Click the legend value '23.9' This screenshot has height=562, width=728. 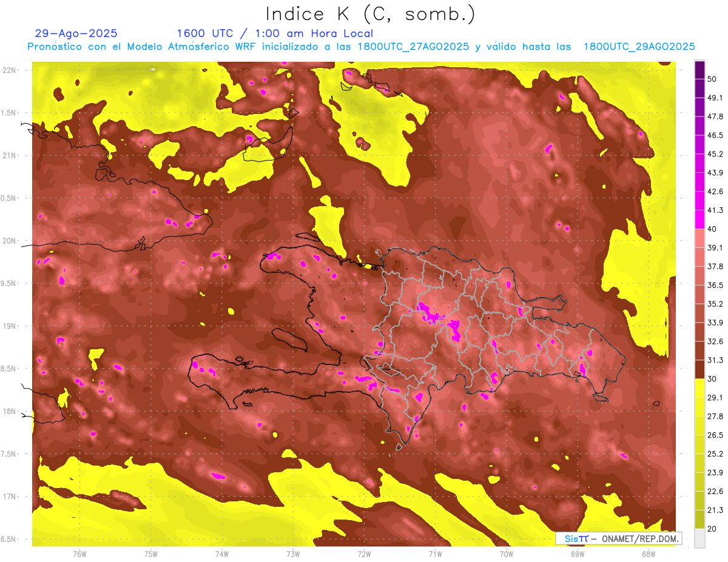(715, 473)
